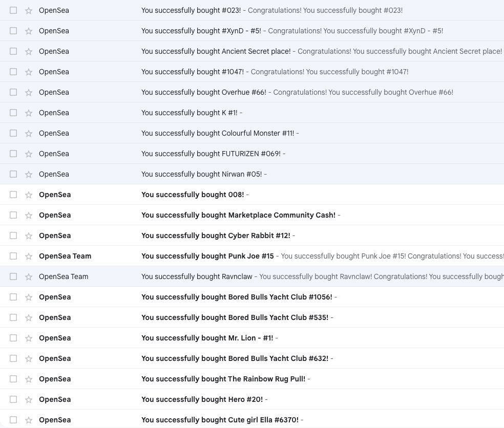Star the email about 008
Image resolution: width=504 pixels, height=428 pixels.
pyautogui.click(x=29, y=195)
